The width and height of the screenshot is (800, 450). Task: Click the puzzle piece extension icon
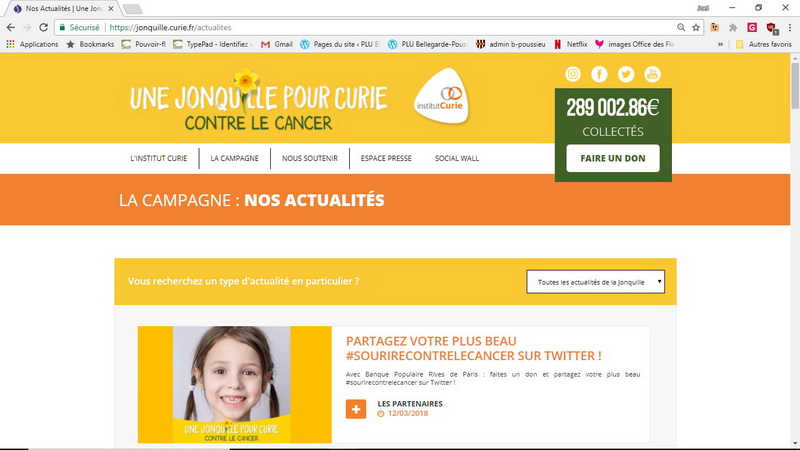733,28
